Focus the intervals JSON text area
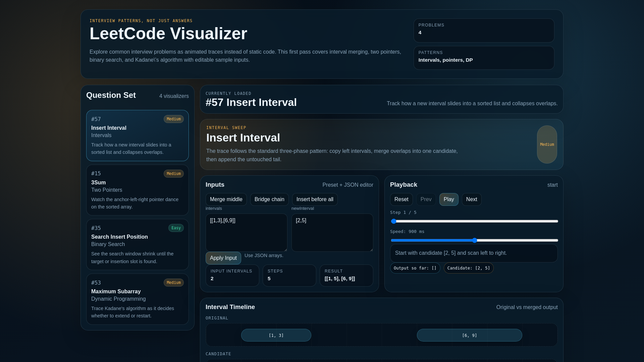Screen dimensions: 644x362 point(247,233)
